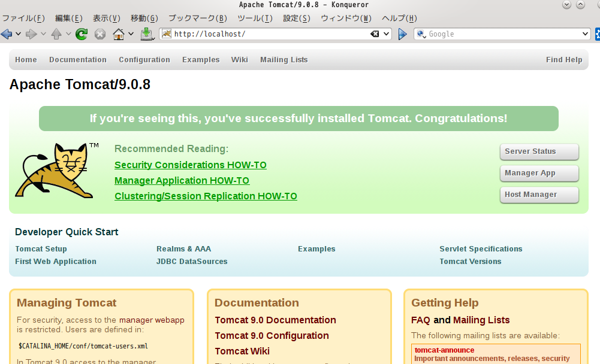The image size is (600, 364).
Task: Open the ブックマーク(B) menu
Action: [x=198, y=19]
